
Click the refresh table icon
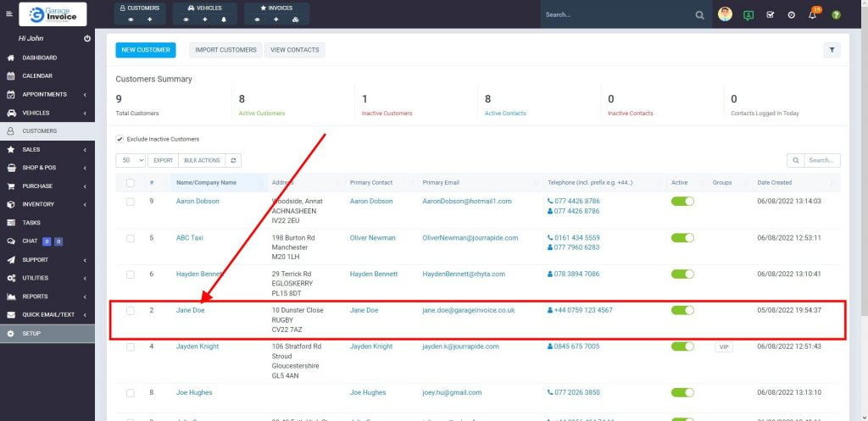pos(233,160)
